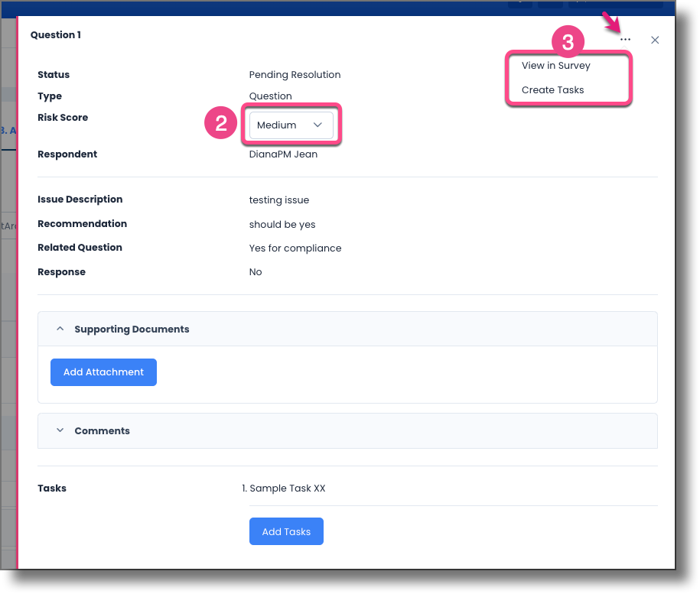Image resolution: width=700 pixels, height=594 pixels.
Task: Click the Question 1 panel title
Action: 56,35
